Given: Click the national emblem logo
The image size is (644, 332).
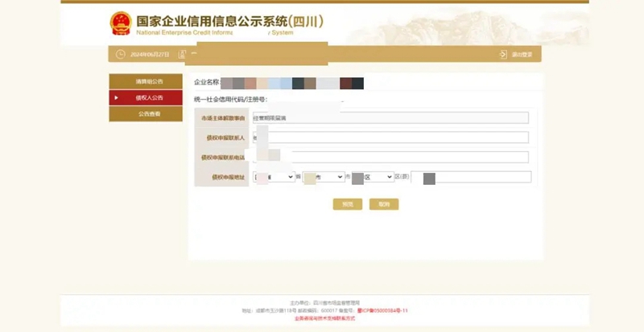Looking at the screenshot, I should [121, 23].
